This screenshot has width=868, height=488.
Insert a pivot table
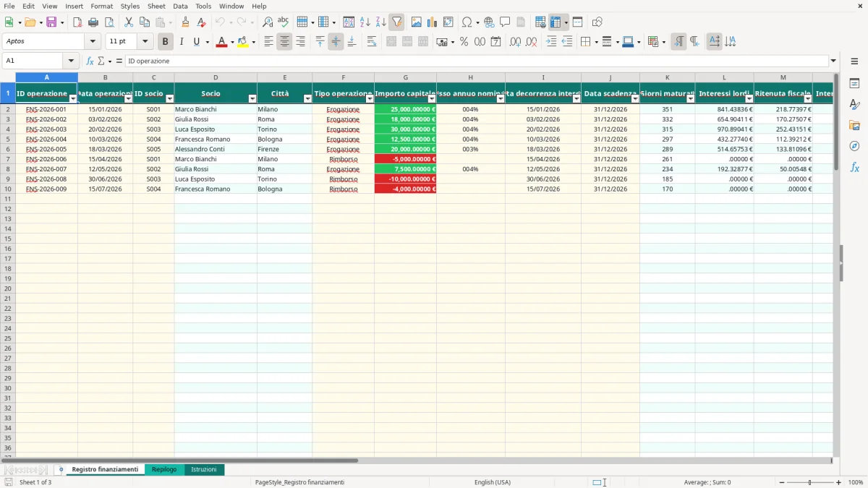(448, 22)
